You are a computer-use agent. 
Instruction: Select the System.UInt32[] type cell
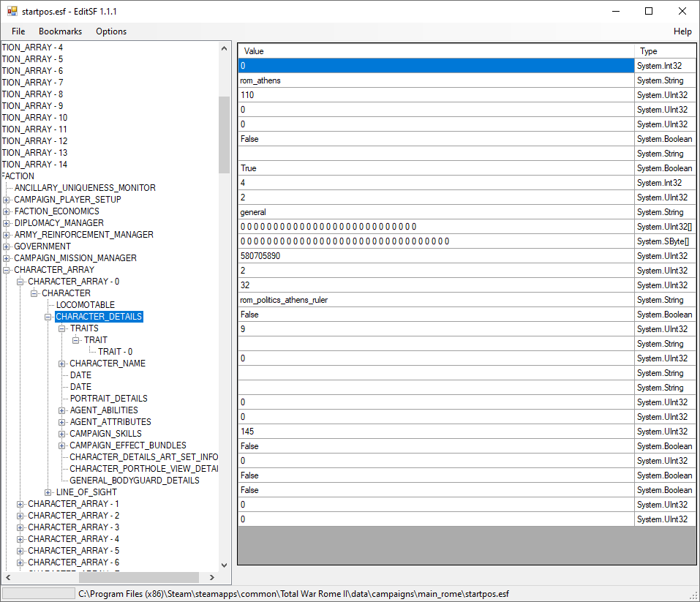[665, 227]
